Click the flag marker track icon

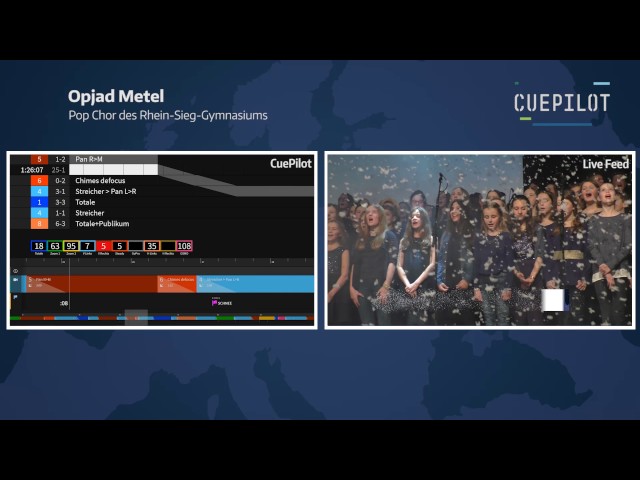15,297
